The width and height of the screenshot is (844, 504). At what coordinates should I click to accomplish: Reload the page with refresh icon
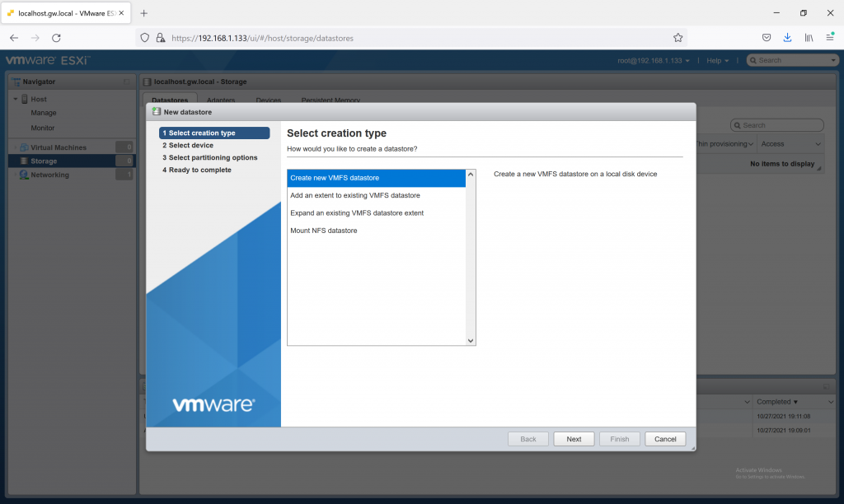click(56, 38)
